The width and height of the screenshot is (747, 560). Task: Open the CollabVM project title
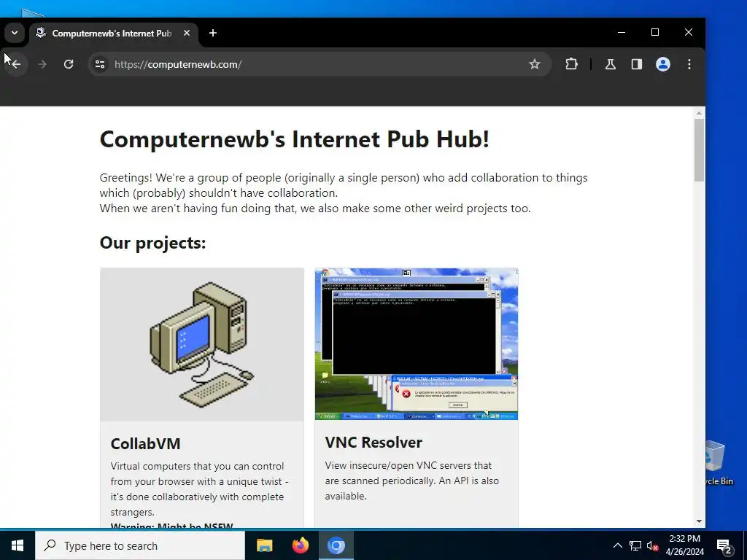pos(145,444)
